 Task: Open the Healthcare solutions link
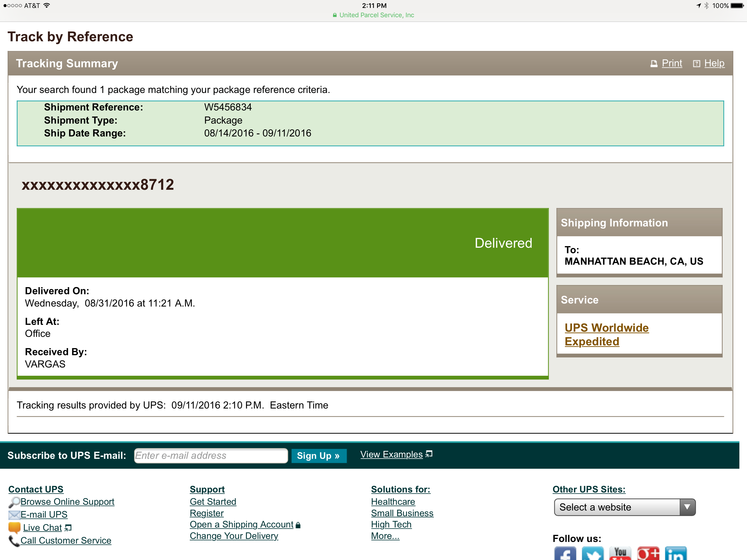pyautogui.click(x=393, y=501)
